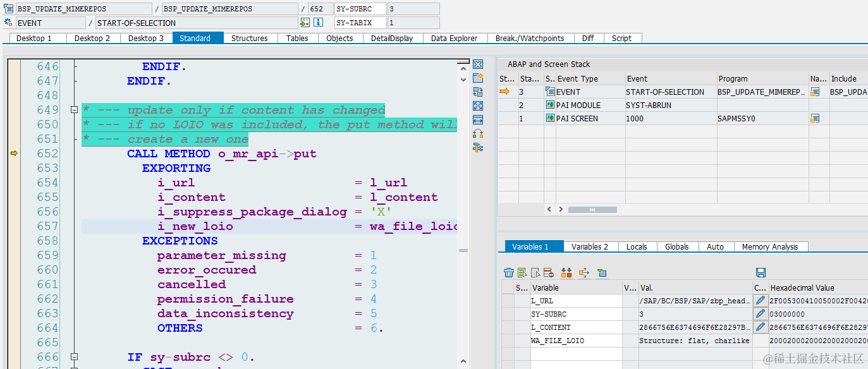Select the WA_FILE_LOIO variable cell
Viewport: 868px width, 369px height.
point(577,341)
